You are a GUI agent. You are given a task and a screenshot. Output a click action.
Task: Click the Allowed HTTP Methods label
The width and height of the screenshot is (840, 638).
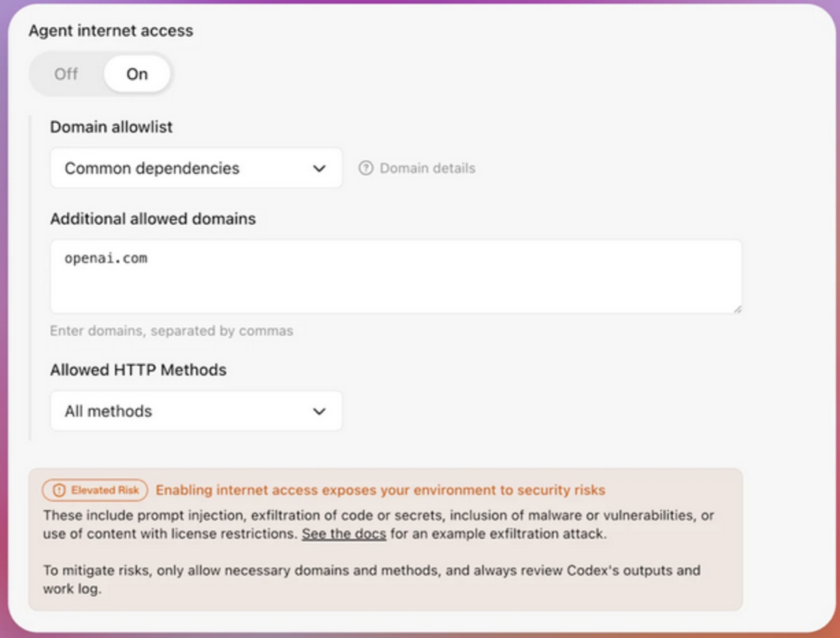click(138, 370)
